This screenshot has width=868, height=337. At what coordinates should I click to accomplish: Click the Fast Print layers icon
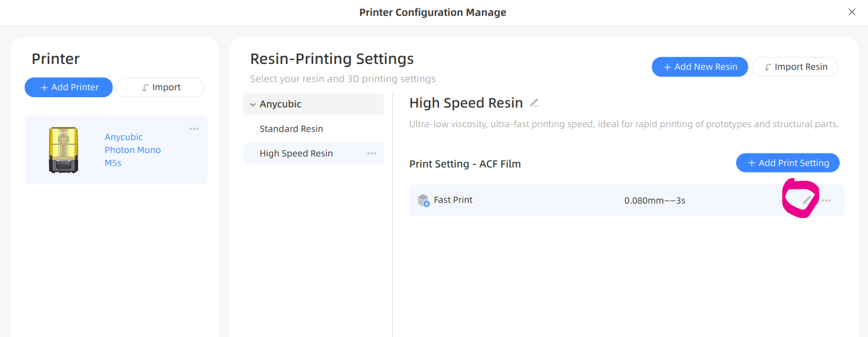click(x=424, y=200)
